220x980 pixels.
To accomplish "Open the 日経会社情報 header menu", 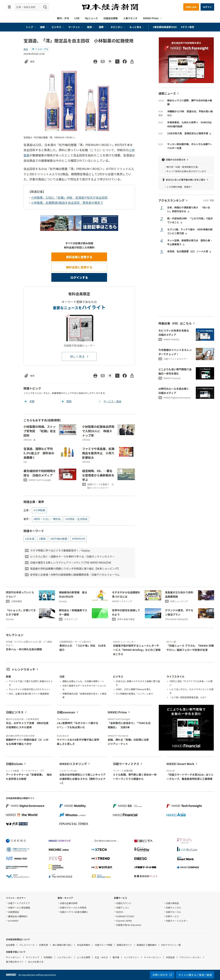I will (111, 18).
